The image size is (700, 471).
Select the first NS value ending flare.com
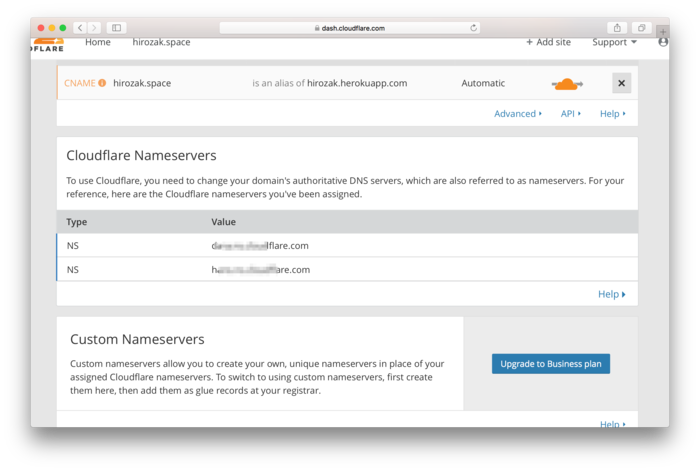click(x=260, y=246)
